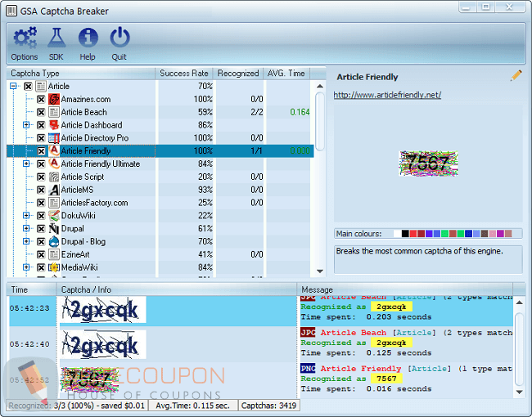This screenshot has width=532, height=417.
Task: Toggle the EzineArt checkbox
Action: (41, 254)
